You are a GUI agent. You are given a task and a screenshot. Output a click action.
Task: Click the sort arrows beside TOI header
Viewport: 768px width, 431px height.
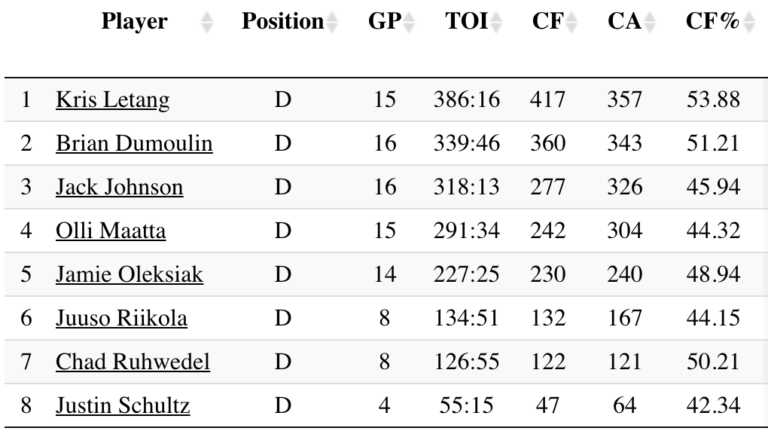tap(496, 22)
